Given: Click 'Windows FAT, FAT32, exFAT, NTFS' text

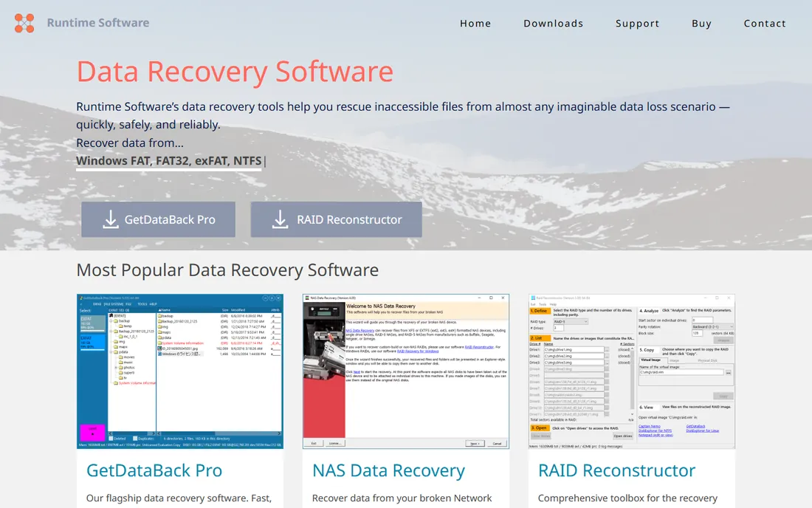Looking at the screenshot, I should tap(169, 161).
